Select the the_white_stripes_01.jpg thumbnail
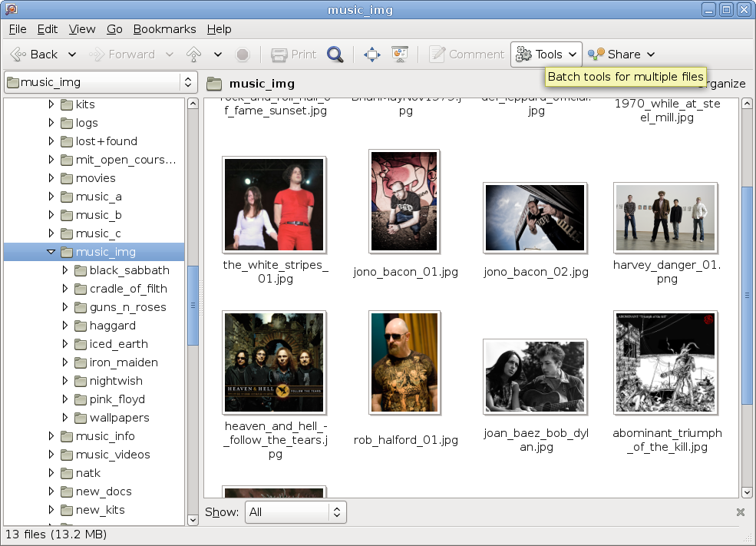This screenshot has height=546, width=756. click(x=274, y=204)
